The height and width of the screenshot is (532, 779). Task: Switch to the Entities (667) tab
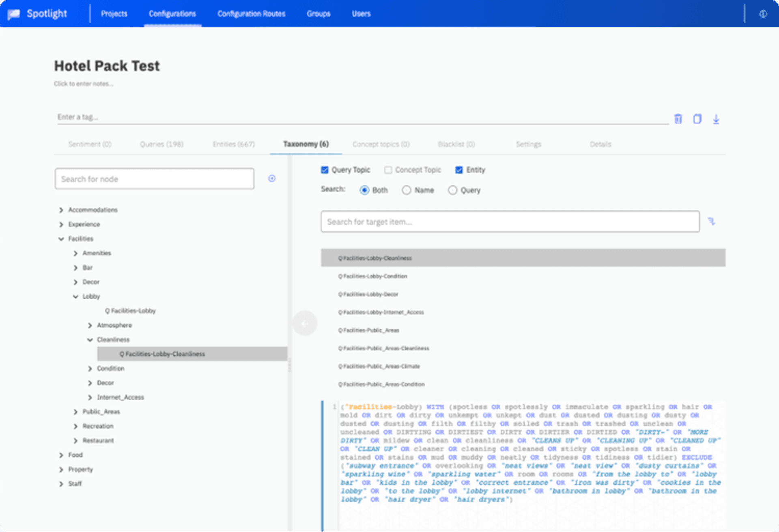(234, 144)
